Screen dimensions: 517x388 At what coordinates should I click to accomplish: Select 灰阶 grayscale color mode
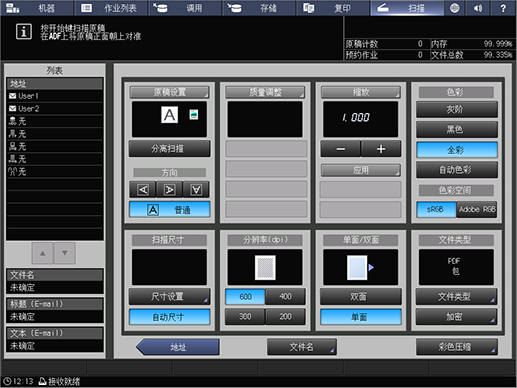pos(457,109)
